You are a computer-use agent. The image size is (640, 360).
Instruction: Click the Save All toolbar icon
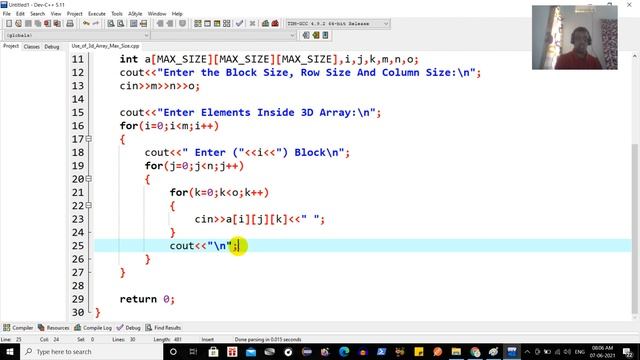[x=38, y=24]
